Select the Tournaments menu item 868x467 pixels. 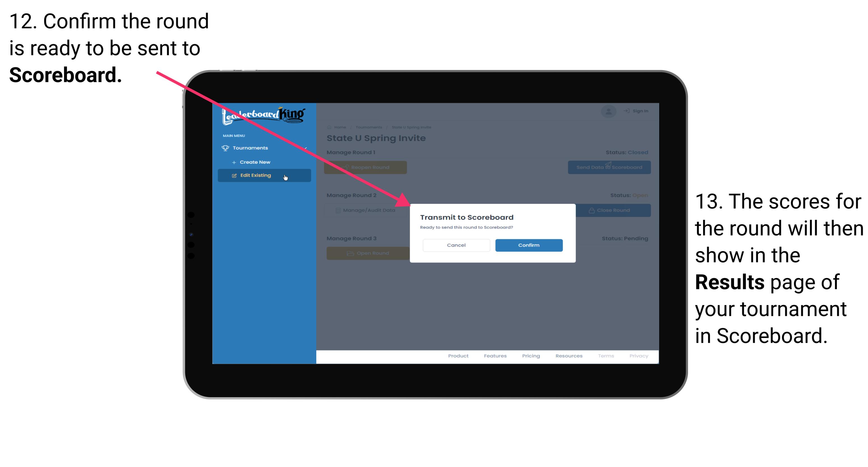point(251,148)
